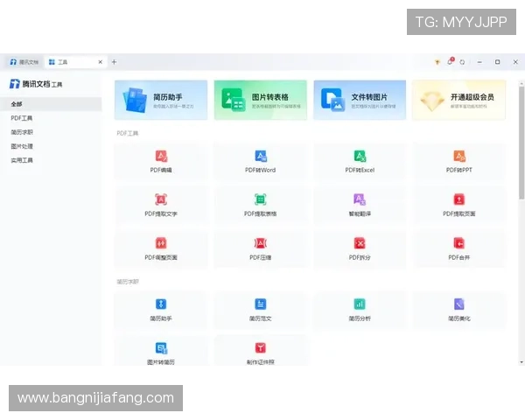Add a new tab with plus button

pyautogui.click(x=114, y=62)
